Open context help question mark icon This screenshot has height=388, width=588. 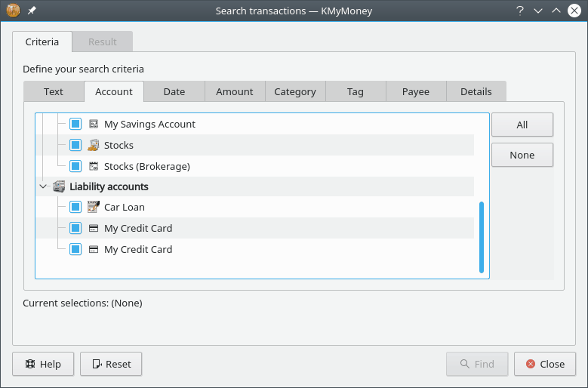pos(520,11)
